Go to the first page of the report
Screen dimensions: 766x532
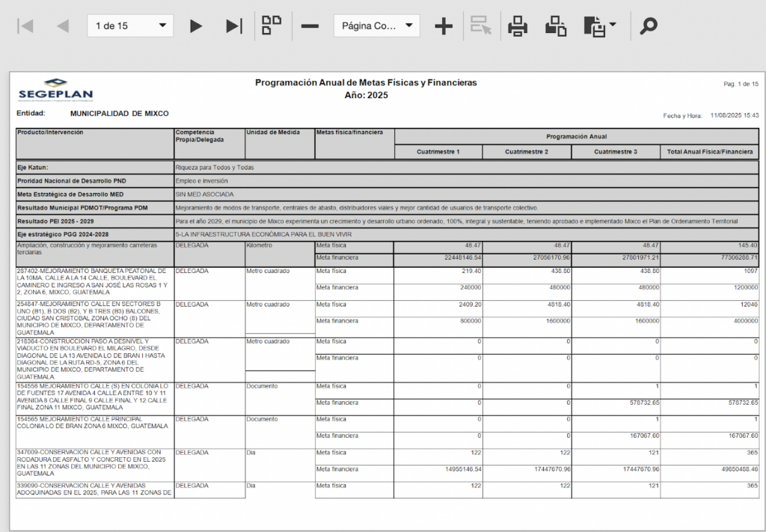pyautogui.click(x=25, y=26)
